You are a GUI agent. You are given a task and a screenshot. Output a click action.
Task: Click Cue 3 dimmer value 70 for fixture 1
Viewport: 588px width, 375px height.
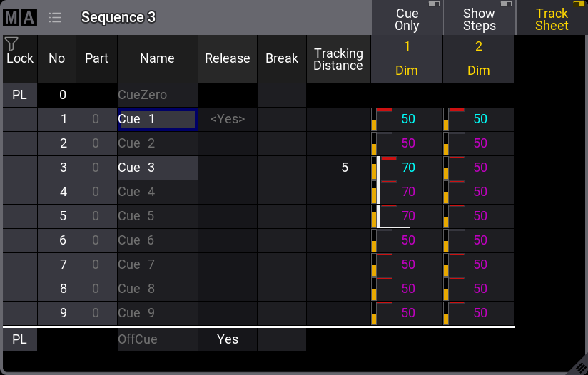(x=407, y=168)
